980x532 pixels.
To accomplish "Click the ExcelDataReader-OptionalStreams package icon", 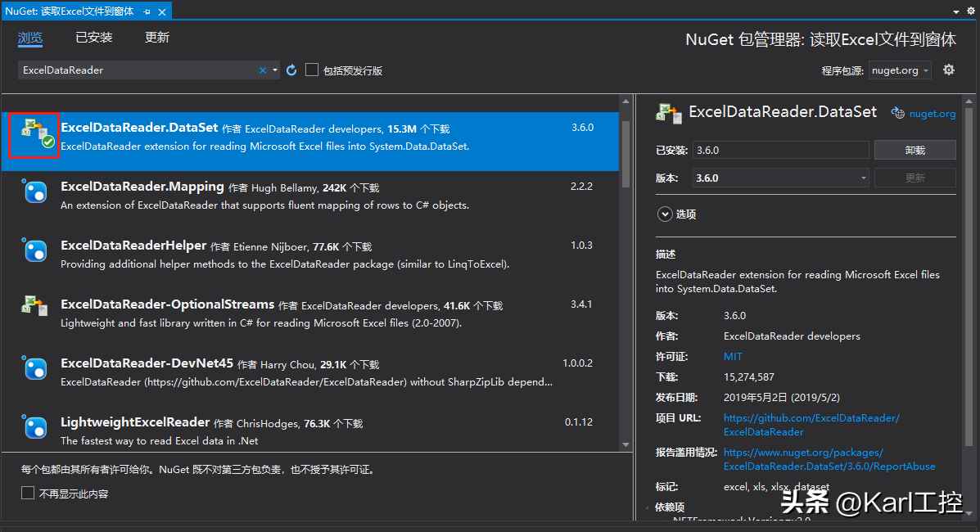I will coord(35,306).
